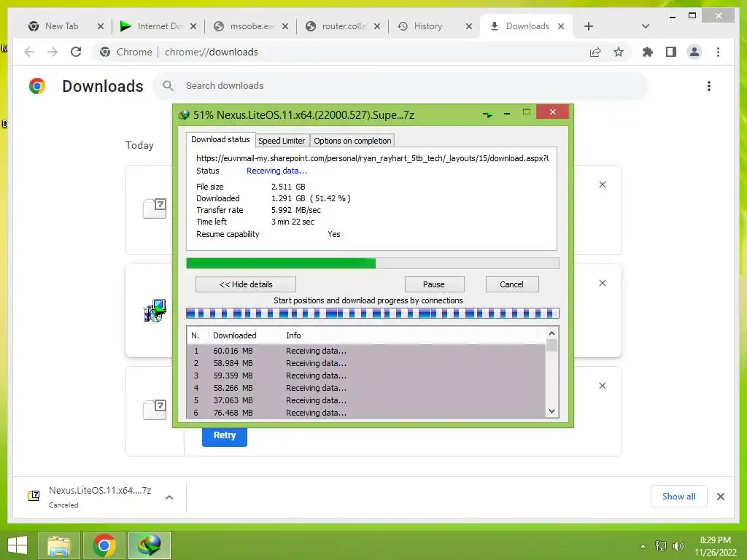This screenshot has width=747, height=560.
Task: Switch to msoobe.exe browser tab
Action: tap(252, 26)
